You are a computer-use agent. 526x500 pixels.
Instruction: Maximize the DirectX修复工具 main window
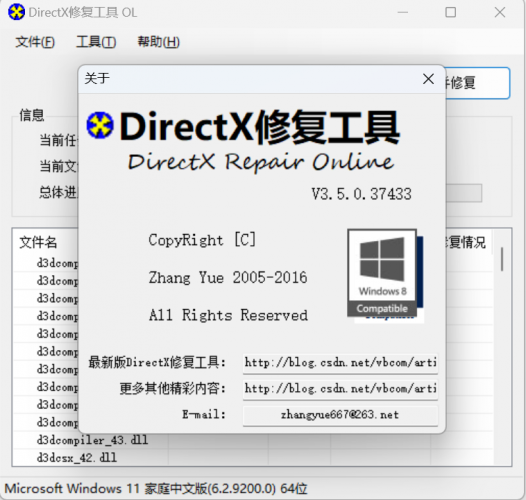[451, 12]
